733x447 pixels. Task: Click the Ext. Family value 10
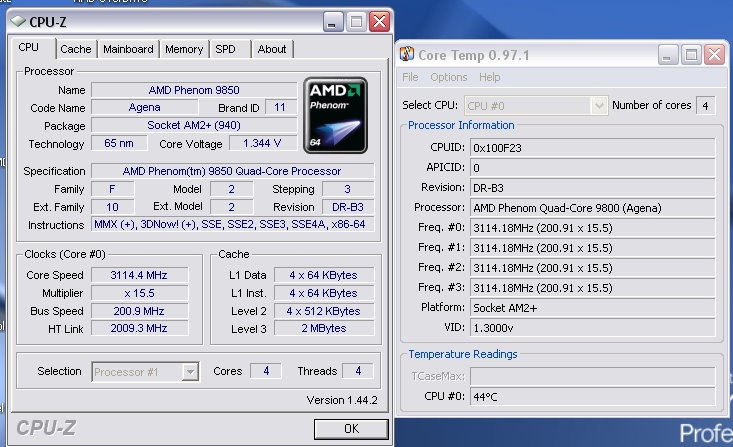coord(112,207)
